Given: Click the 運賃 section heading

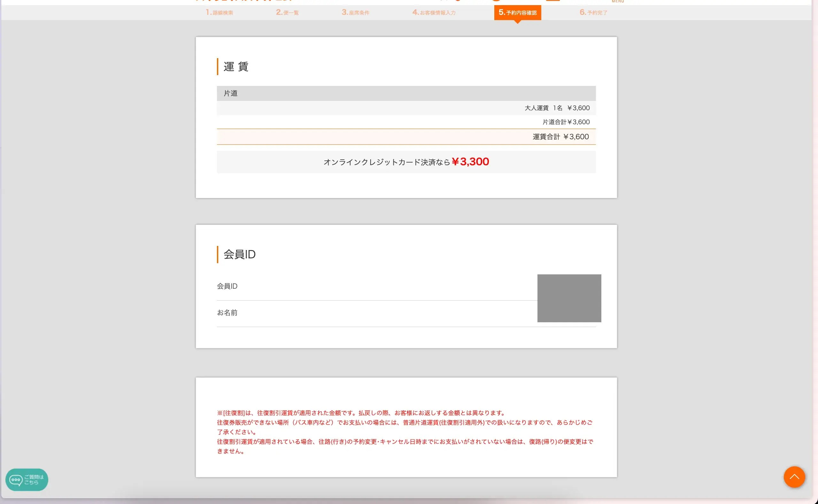Looking at the screenshot, I should coord(236,67).
